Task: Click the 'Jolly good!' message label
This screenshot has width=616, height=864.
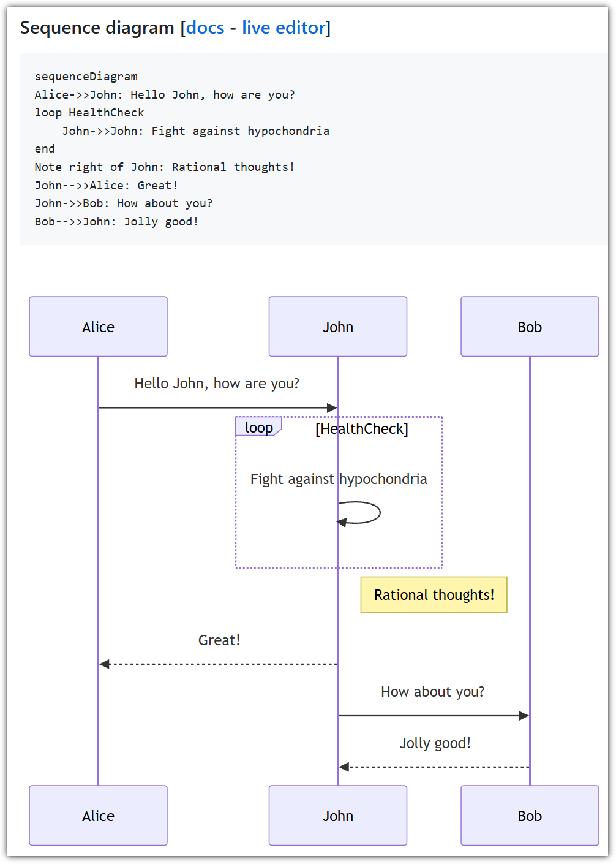Action: 435,743
